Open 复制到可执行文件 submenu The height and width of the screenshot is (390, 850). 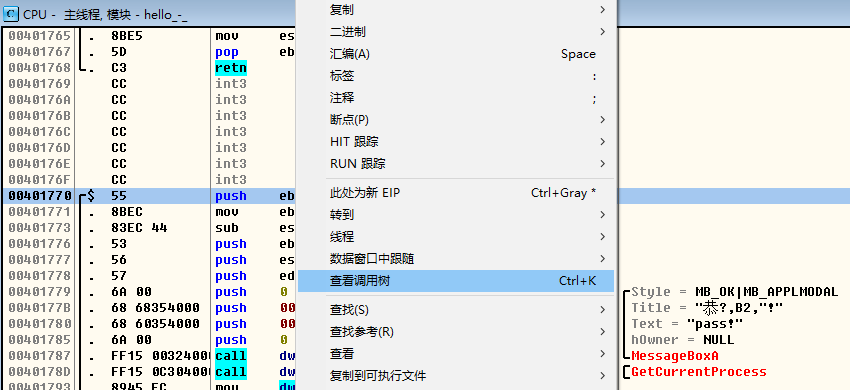[x=456, y=375]
